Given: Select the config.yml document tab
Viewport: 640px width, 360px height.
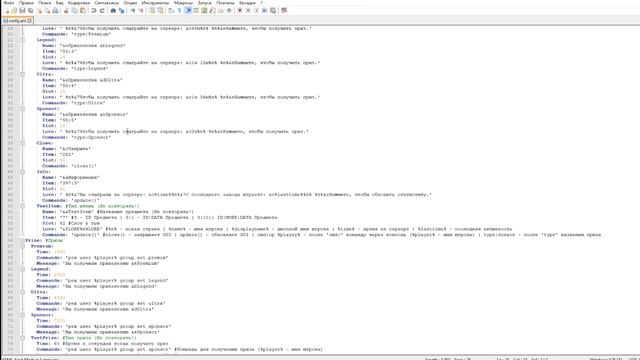Looking at the screenshot, I should pos(17,20).
